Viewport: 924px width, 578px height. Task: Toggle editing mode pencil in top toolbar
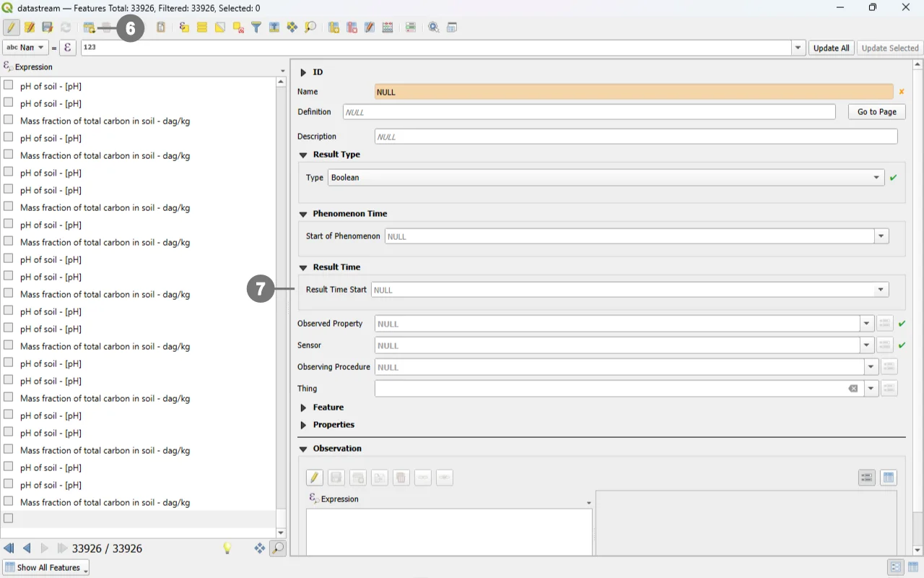(11, 27)
